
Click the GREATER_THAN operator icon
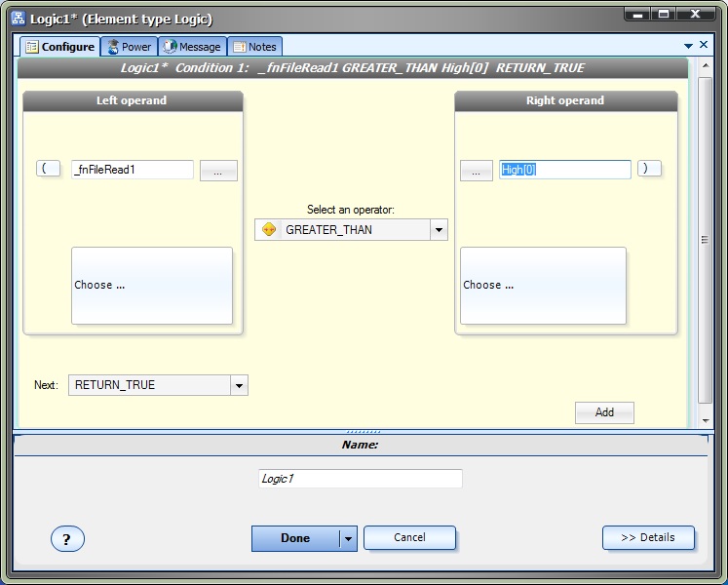pyautogui.click(x=269, y=229)
